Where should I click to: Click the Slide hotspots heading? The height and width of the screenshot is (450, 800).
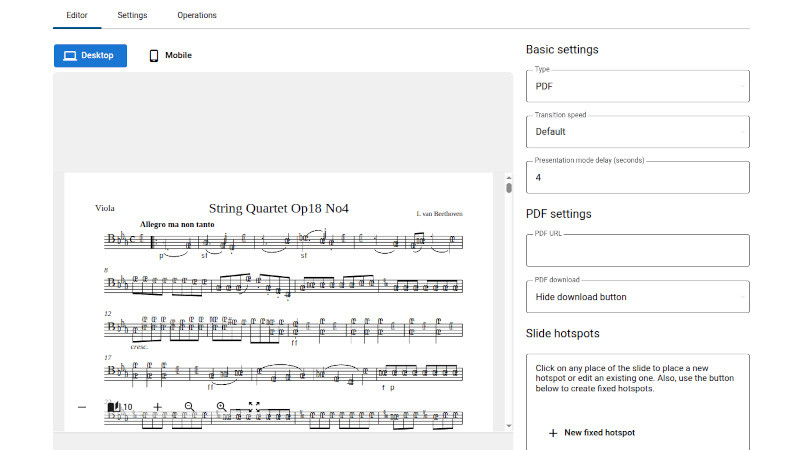(x=563, y=333)
